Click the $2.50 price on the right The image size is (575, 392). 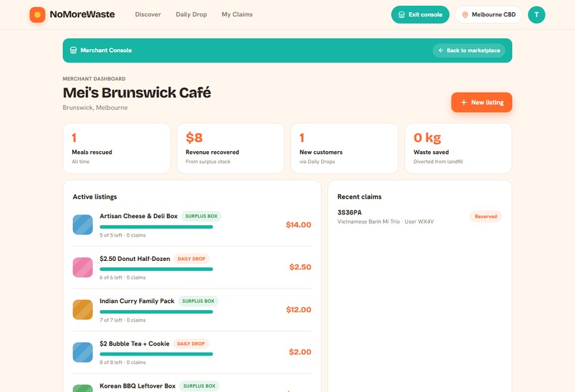pos(300,267)
